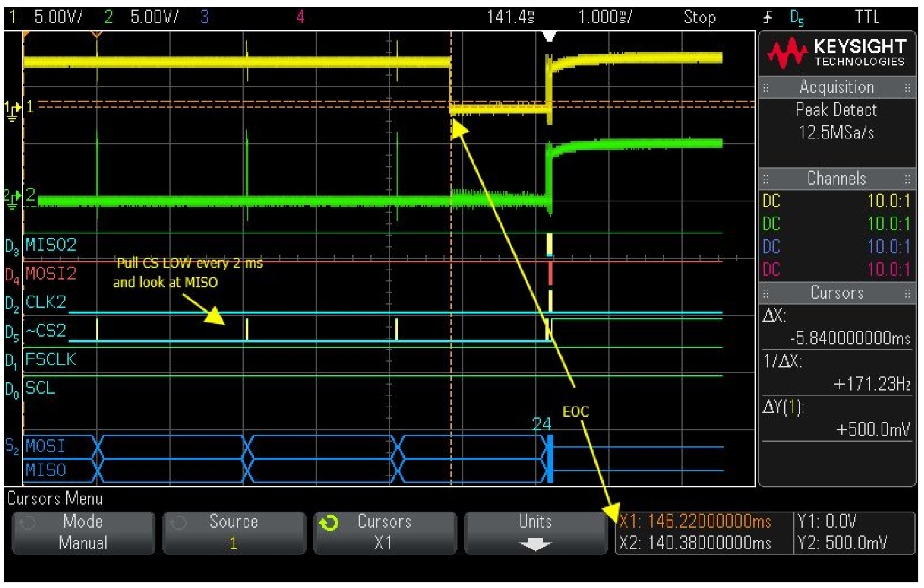The height and width of the screenshot is (588, 924).
Task: Click the Stop run status indicator
Action: pos(699,17)
